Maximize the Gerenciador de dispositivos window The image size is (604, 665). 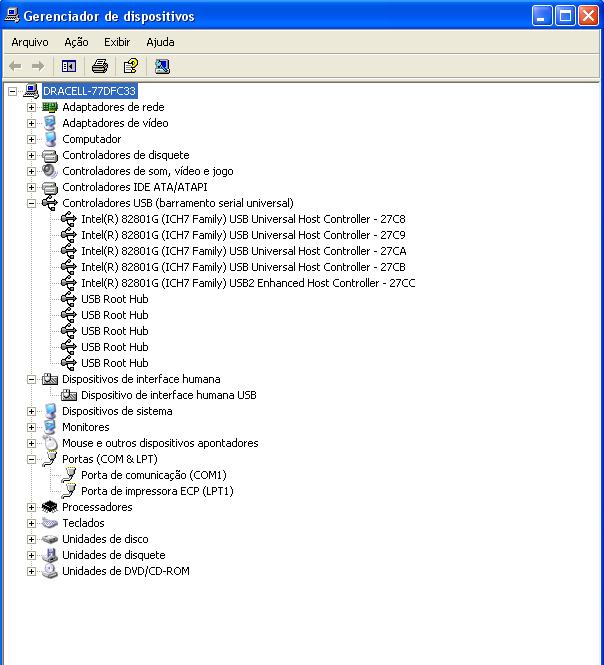click(565, 16)
